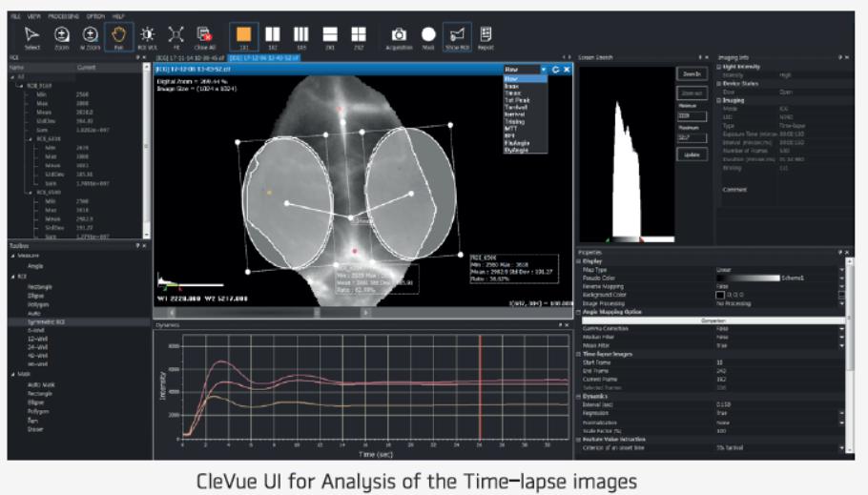Toggle the Show ROI button
Screen dimensions: 868x495
(x=456, y=35)
